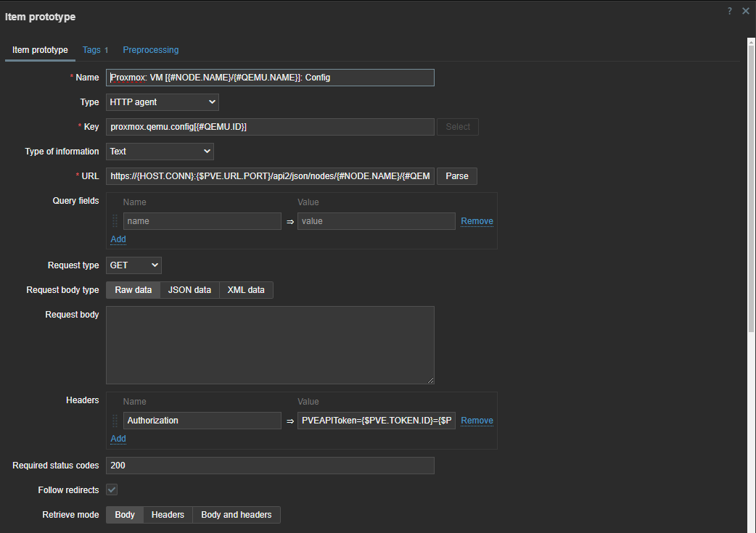Viewport: 756px width, 533px height.
Task: Open the Type dropdown showing HTTP agent
Action: (x=163, y=102)
